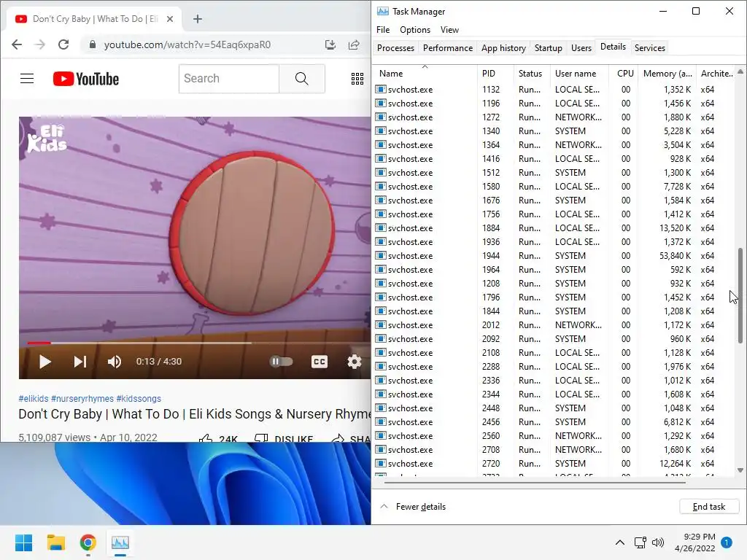Go forward in Chrome
Screen dimensions: 747x560
point(40,44)
